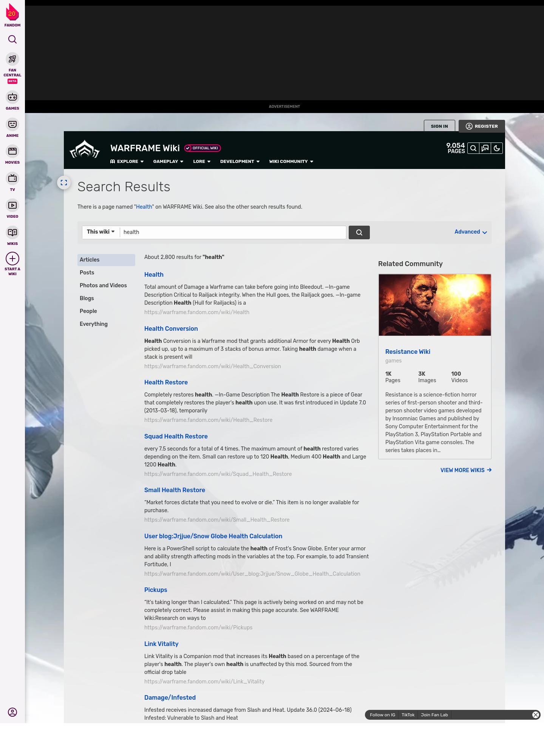The image size is (544, 756).
Task: Click View More Wikis link
Action: click(x=466, y=470)
